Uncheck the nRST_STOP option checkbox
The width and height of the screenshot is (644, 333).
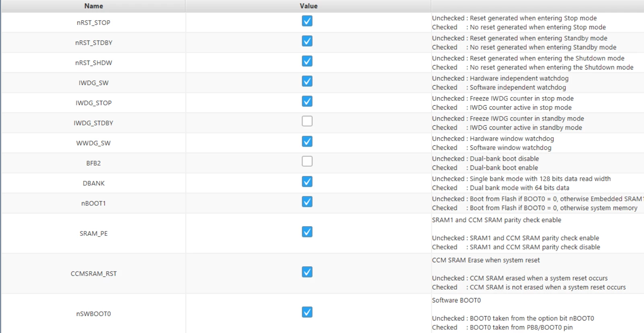[307, 21]
